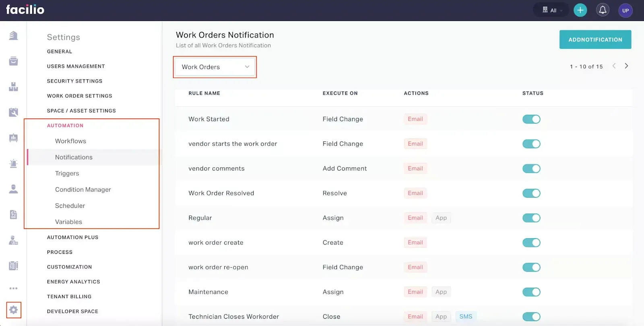
Task: Click the Add Notification button
Action: click(595, 39)
